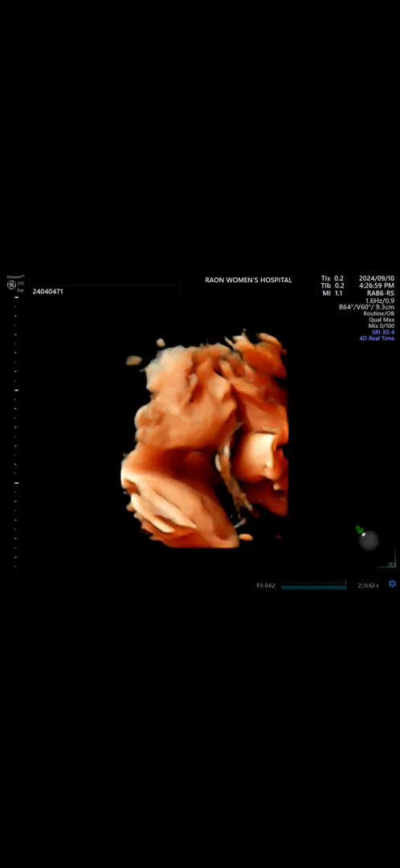Viewport: 400px width, 868px height.
Task: Click the GE logo icon
Action: [11, 285]
